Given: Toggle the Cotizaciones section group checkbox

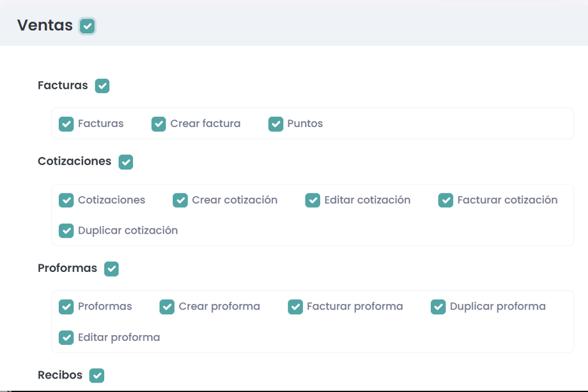Looking at the screenshot, I should coord(126,162).
